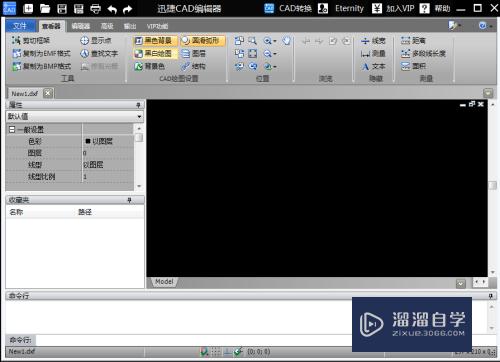Open the zoom-in dropdown arrow
The image size is (500, 362).
275,41
